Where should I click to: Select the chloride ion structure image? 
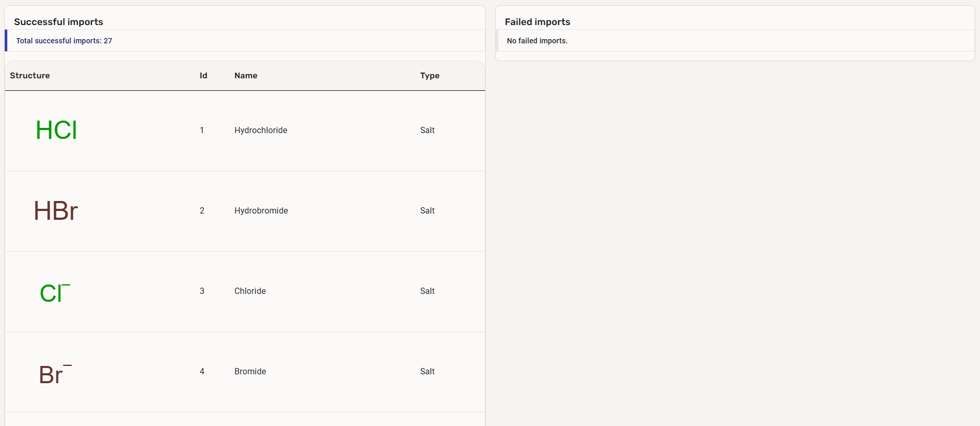click(55, 292)
